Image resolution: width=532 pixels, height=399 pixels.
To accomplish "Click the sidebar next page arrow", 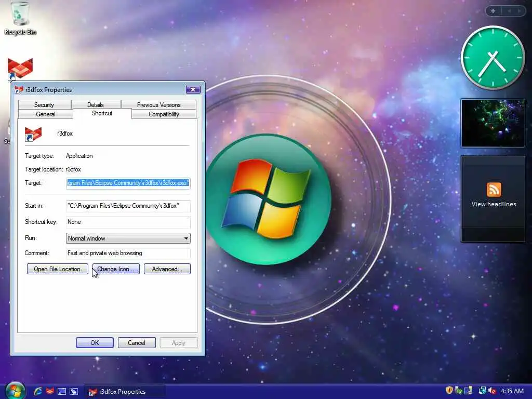I will pyautogui.click(x=519, y=11).
